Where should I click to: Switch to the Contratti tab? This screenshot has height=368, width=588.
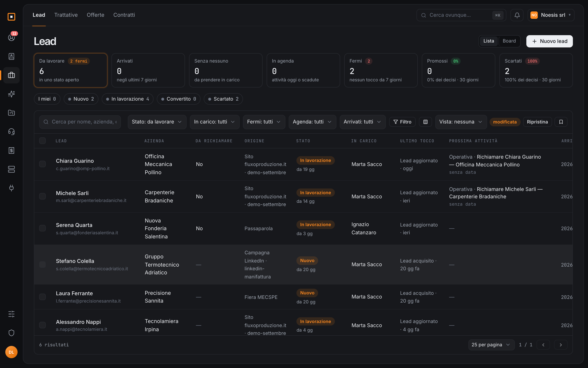tap(124, 15)
